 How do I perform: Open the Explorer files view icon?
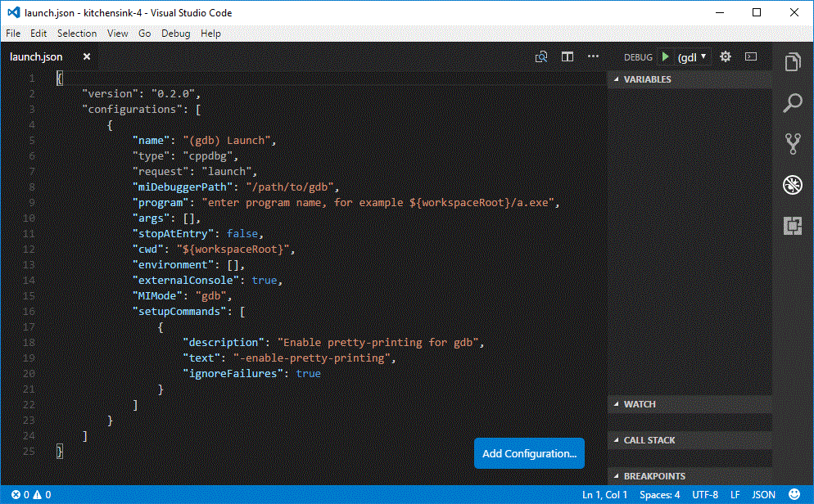click(793, 62)
